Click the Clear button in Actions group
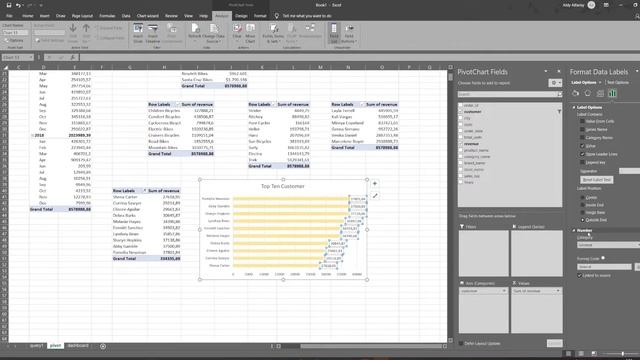640x360 pixels. click(x=237, y=33)
